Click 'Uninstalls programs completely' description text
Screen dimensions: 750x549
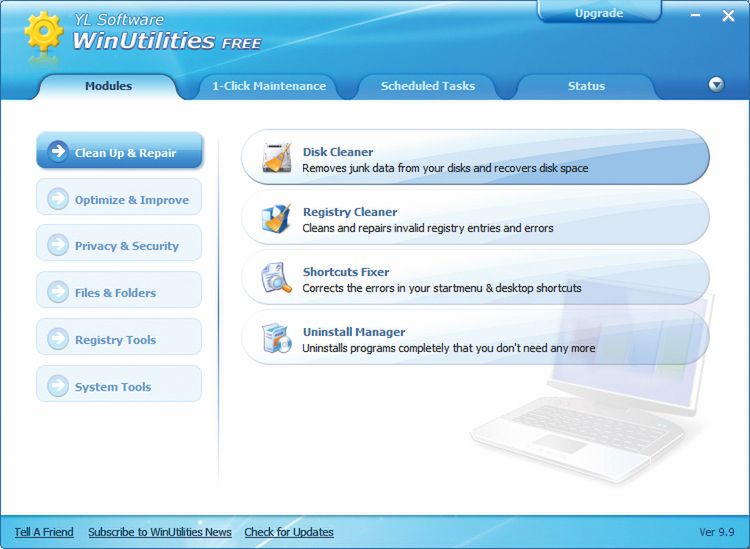point(449,348)
